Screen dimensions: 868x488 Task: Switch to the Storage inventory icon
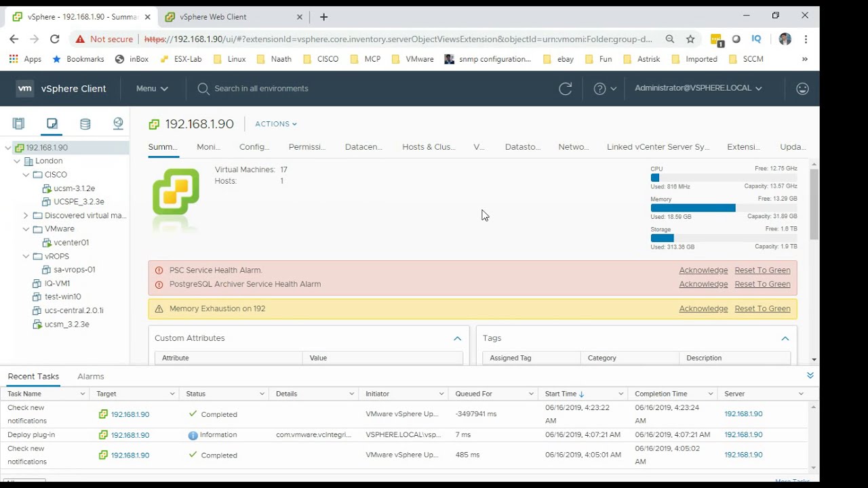click(85, 123)
